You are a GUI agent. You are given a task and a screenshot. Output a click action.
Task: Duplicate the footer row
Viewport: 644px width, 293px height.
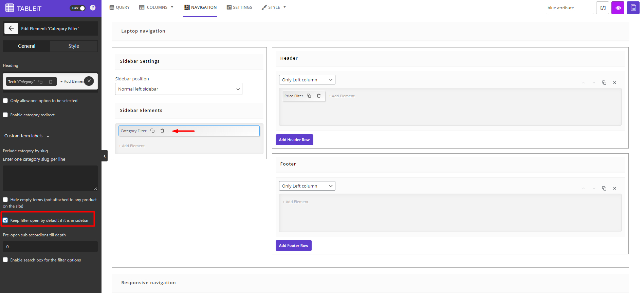pyautogui.click(x=604, y=189)
